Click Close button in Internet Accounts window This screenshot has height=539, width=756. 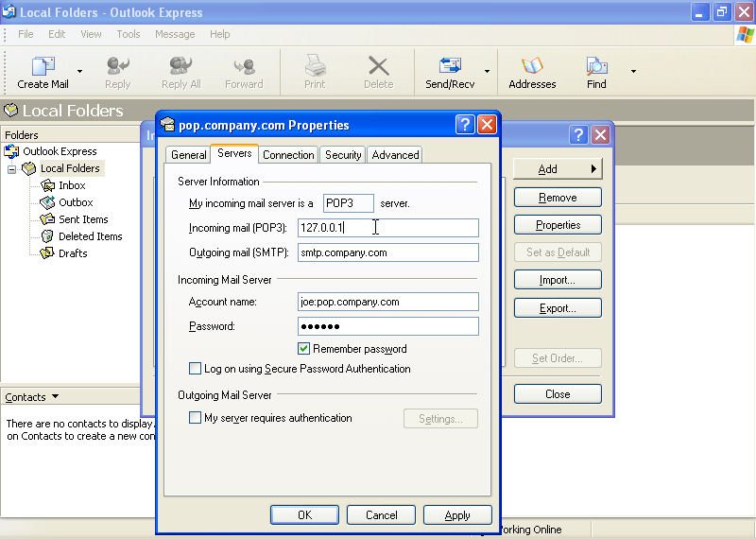coord(558,394)
